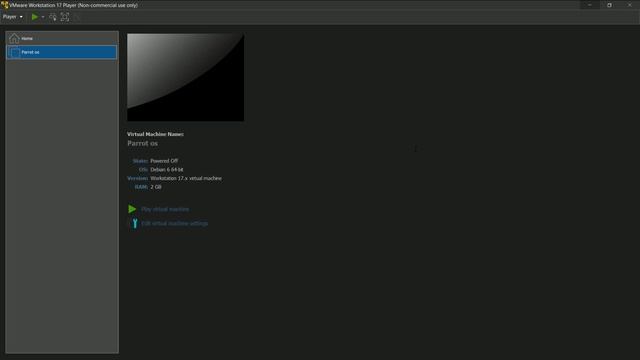Click the Debian 6 64-bit OS value
The image size is (640, 360).
tap(167, 169)
